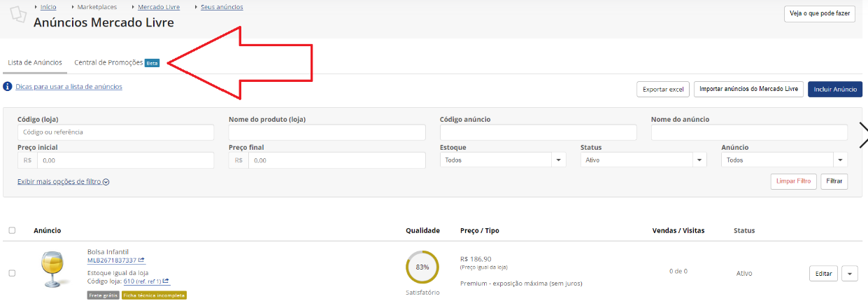Click the Ativo status cell in row
The image size is (868, 301).
tap(744, 273)
